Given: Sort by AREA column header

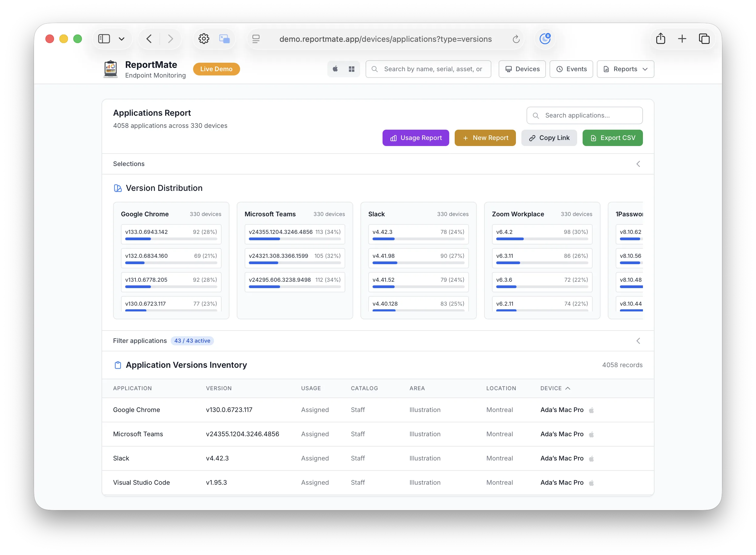Looking at the screenshot, I should pos(417,388).
